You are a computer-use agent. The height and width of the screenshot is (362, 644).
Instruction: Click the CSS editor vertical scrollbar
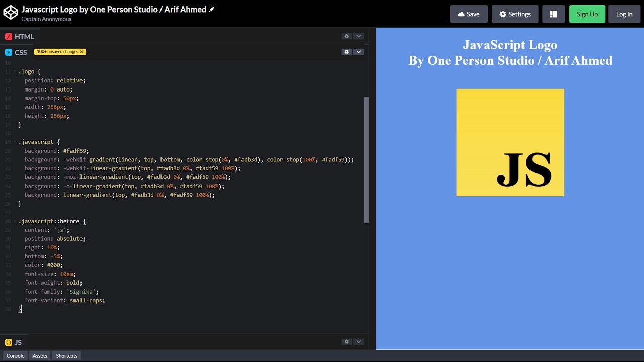[366, 160]
